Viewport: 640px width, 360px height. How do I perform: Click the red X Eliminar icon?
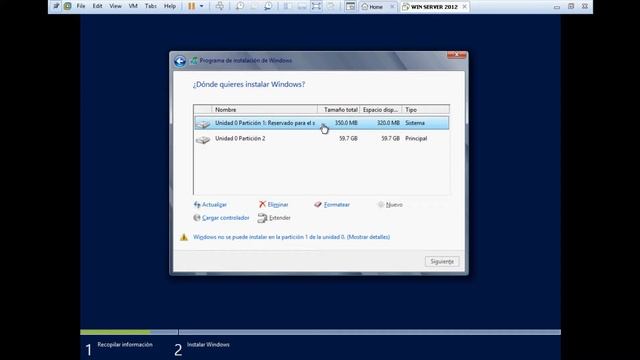(x=262, y=204)
